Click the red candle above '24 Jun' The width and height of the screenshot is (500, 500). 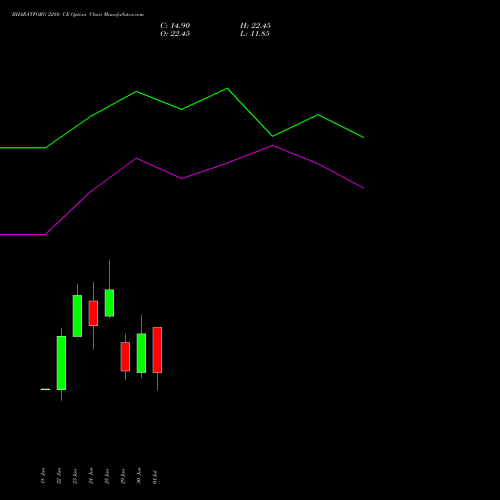click(93, 313)
